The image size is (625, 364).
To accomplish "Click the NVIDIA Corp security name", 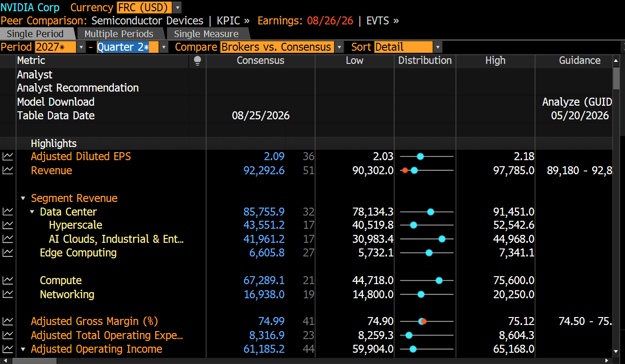I will click(30, 8).
